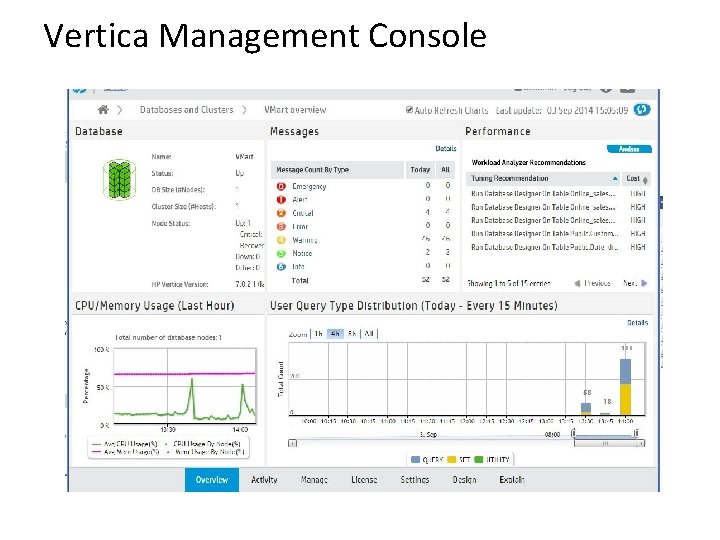Open the Manage tab

tap(314, 479)
